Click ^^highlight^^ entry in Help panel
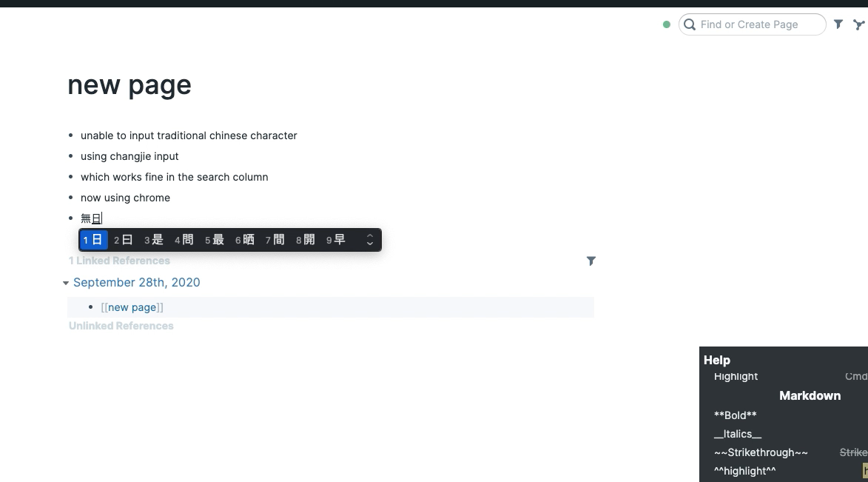The width and height of the screenshot is (868, 482). [x=744, y=471]
